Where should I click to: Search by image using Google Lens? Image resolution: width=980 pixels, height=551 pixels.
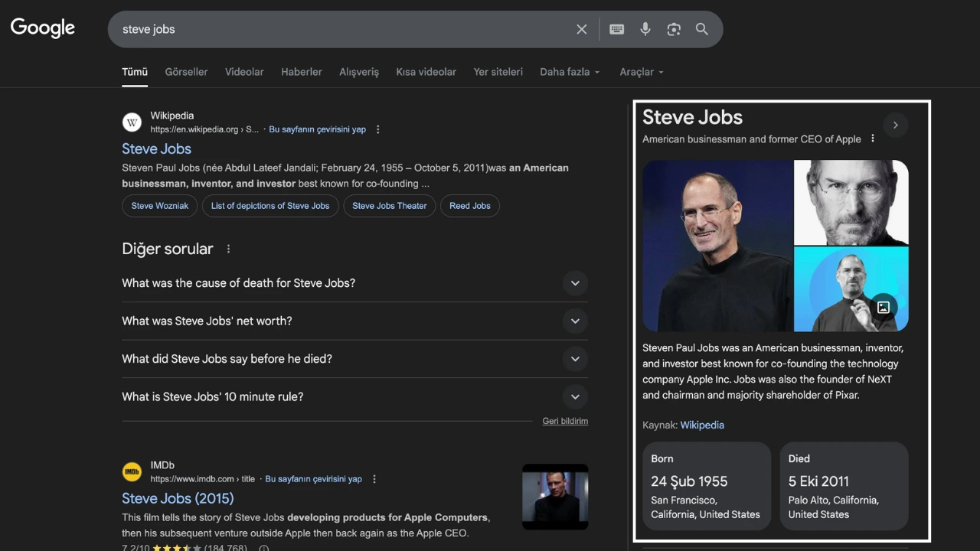coord(673,29)
